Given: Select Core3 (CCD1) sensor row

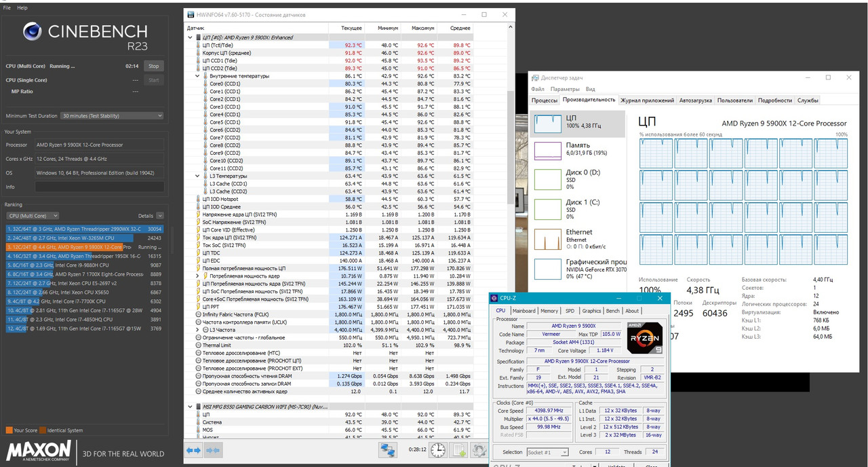Looking at the screenshot, I should [330, 107].
